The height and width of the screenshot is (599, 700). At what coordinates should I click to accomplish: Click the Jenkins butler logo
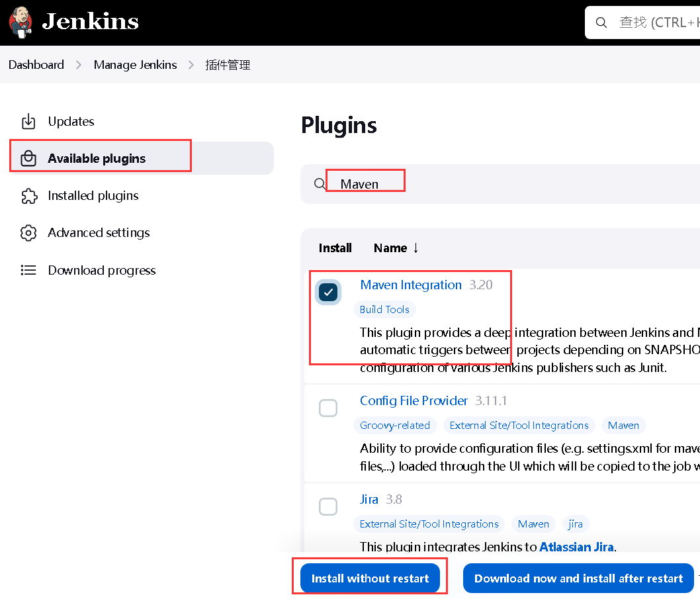[x=21, y=23]
